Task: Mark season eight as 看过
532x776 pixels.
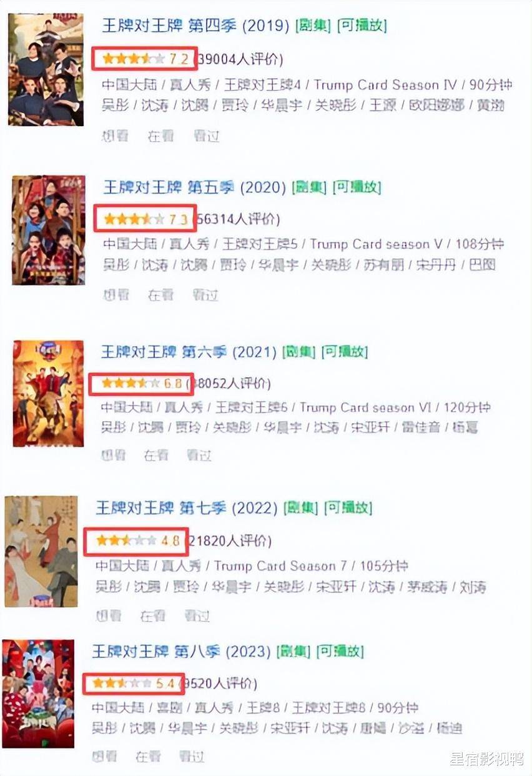Action: pyautogui.click(x=191, y=757)
